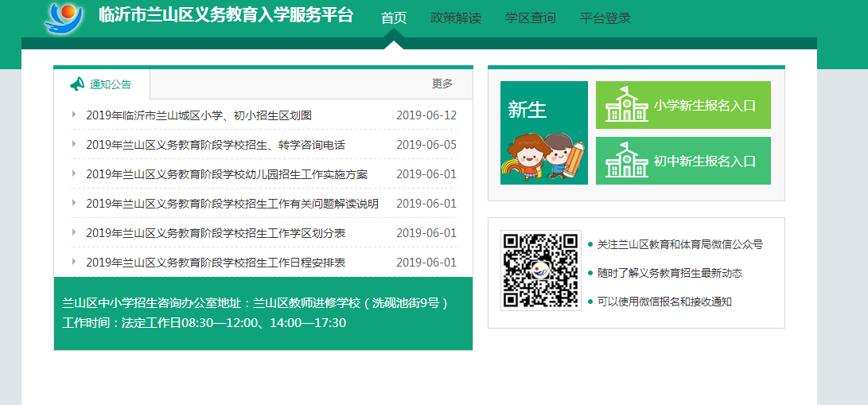This screenshot has width=868, height=405.
Task: Click the date 2019-06-12
Action: tap(426, 115)
